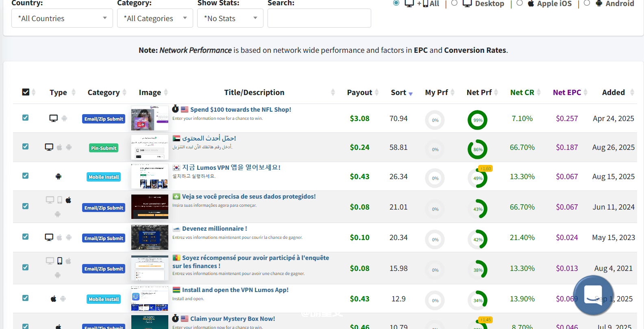
Task: Click Apple icon in Install VPN Lumos row
Action: tap(53, 299)
